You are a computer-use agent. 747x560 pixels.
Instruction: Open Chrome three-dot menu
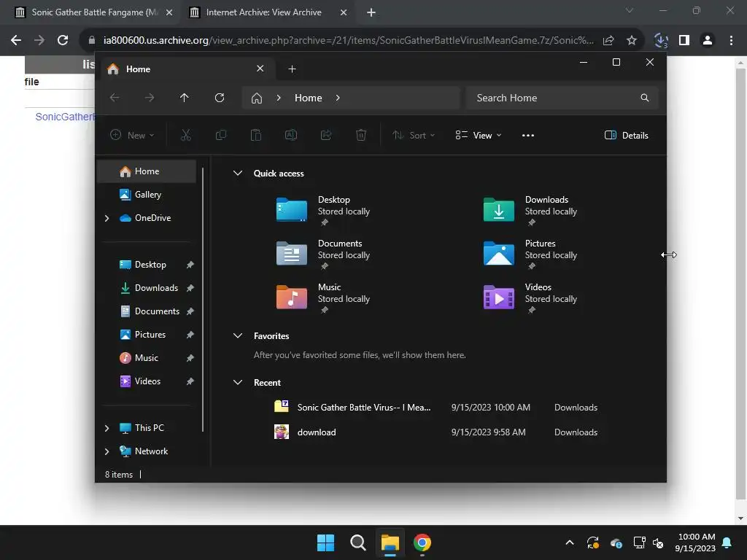(731, 41)
